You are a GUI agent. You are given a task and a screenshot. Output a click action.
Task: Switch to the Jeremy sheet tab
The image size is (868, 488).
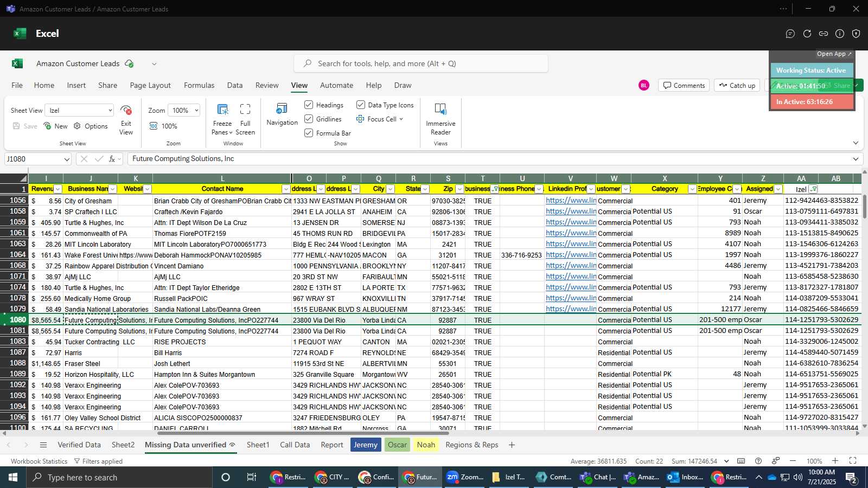point(366,445)
